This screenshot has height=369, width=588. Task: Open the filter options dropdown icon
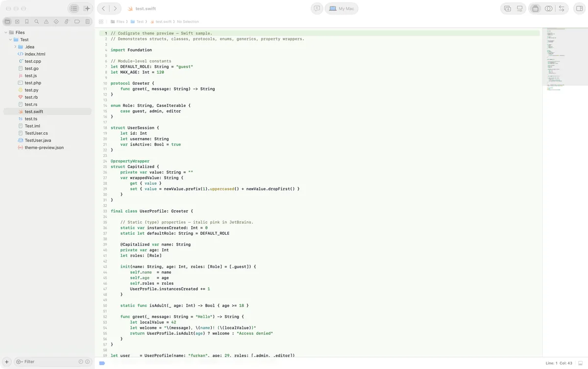[x=19, y=362]
